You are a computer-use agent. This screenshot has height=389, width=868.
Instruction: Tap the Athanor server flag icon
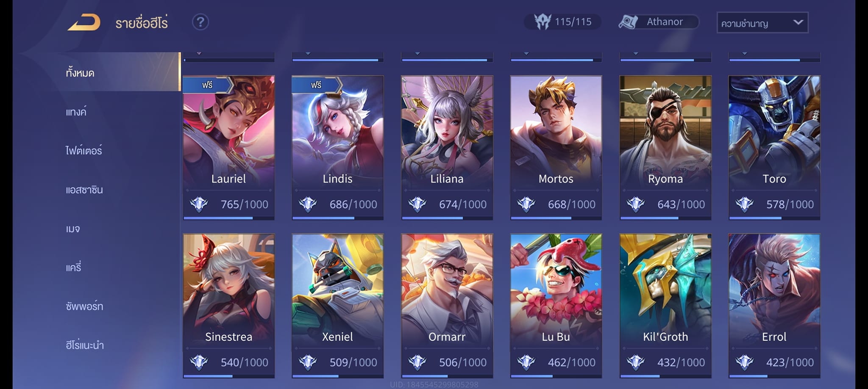628,22
